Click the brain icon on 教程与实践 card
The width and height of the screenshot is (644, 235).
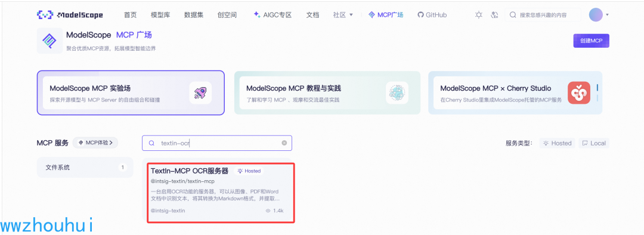397,92
